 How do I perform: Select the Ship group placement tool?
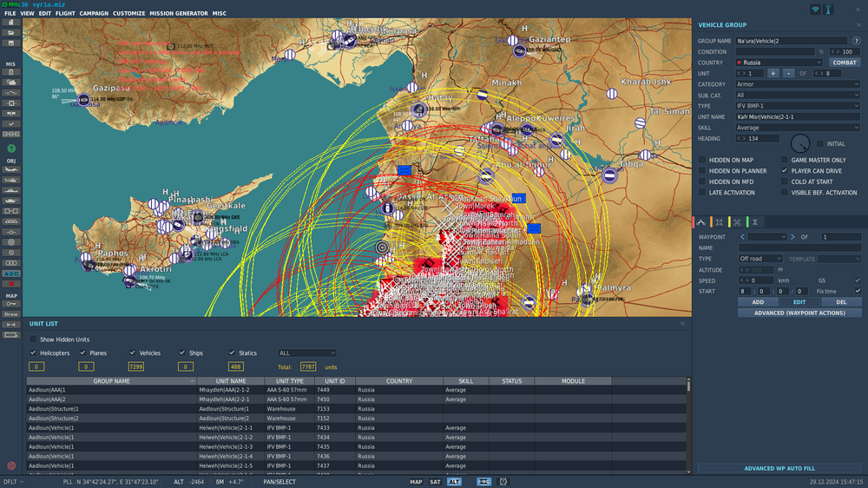point(11,190)
